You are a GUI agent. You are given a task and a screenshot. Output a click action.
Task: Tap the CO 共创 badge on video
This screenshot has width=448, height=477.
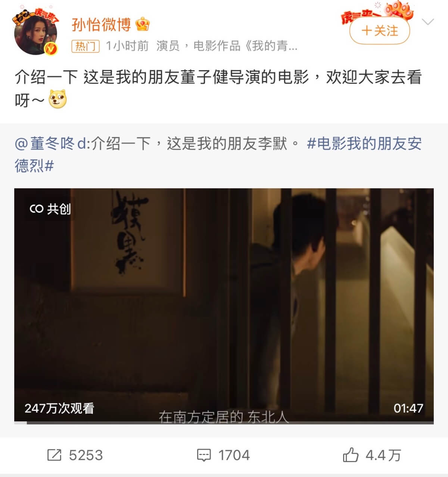(x=50, y=209)
